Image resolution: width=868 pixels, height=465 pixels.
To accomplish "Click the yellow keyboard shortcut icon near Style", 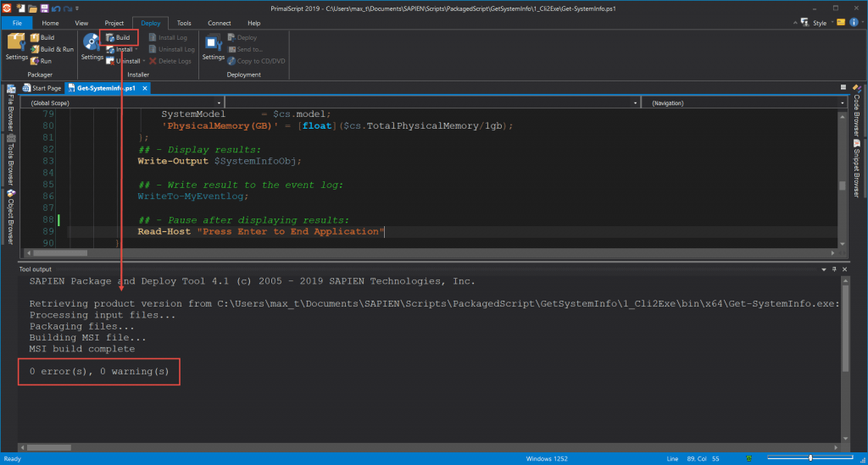I will (x=841, y=22).
